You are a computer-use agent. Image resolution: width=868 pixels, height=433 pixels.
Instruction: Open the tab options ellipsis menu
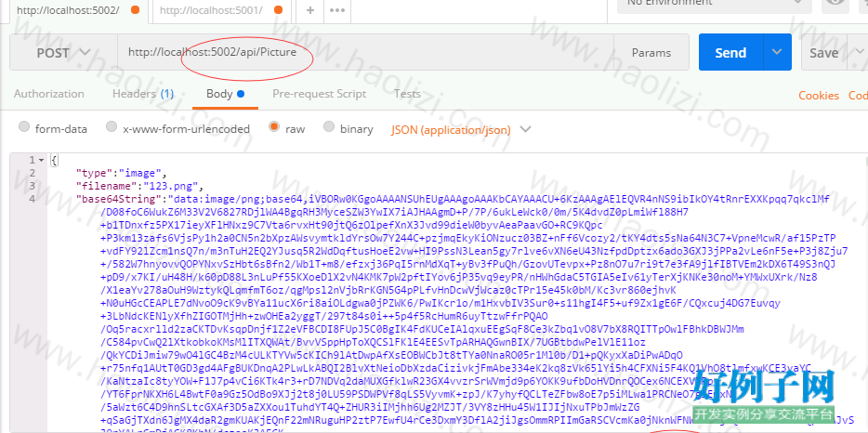[337, 10]
